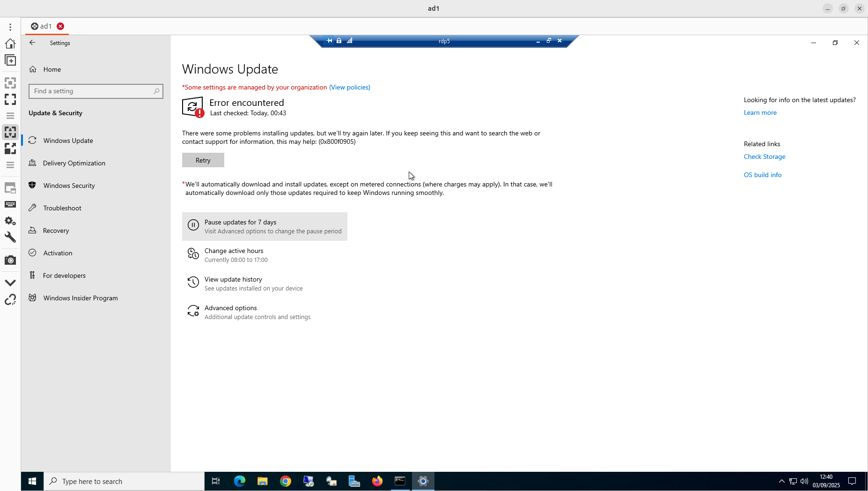The image size is (868, 491).
Task: Open Google Chrome from the taskbar
Action: 285,481
